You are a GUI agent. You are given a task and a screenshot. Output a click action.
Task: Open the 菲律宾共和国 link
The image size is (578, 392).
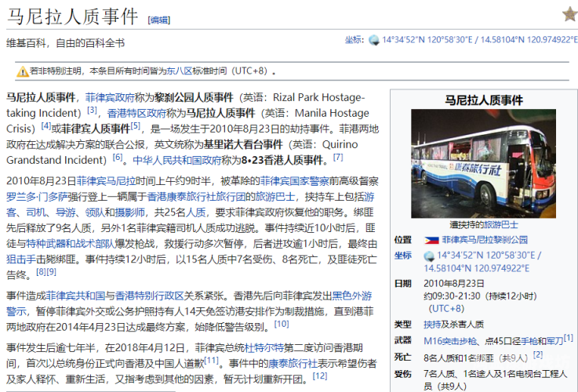tap(75, 296)
